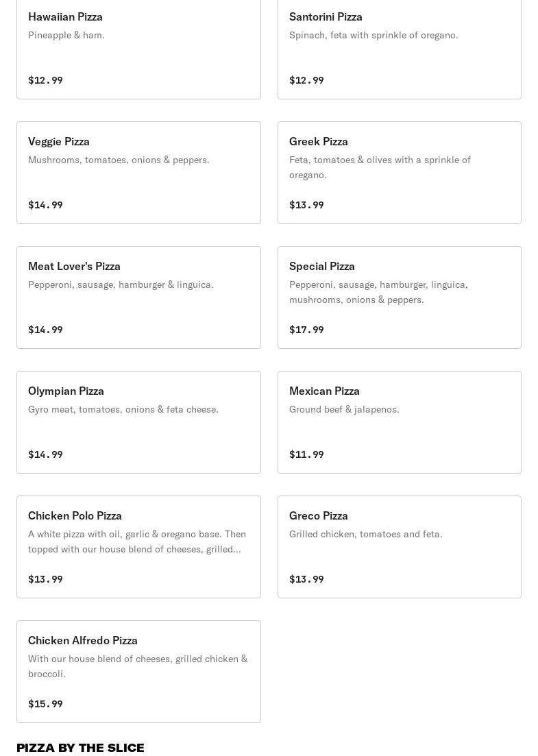538x756 pixels.
Task: Click the Chicken Alfredo Pizza card
Action: pos(139,672)
